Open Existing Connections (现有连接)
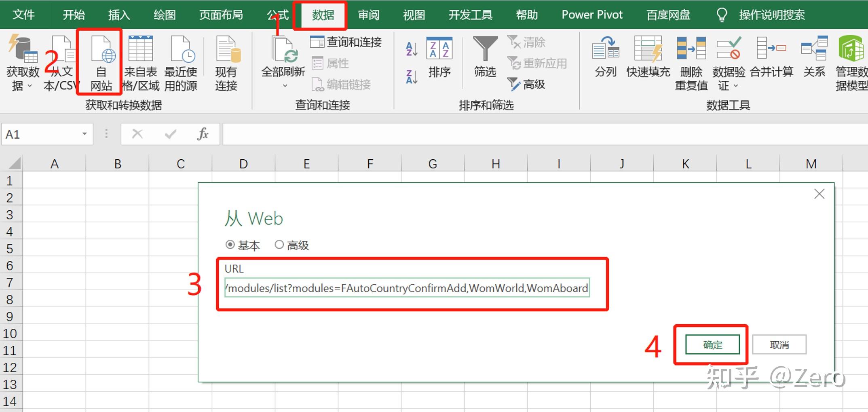868x412 pixels. [x=226, y=63]
